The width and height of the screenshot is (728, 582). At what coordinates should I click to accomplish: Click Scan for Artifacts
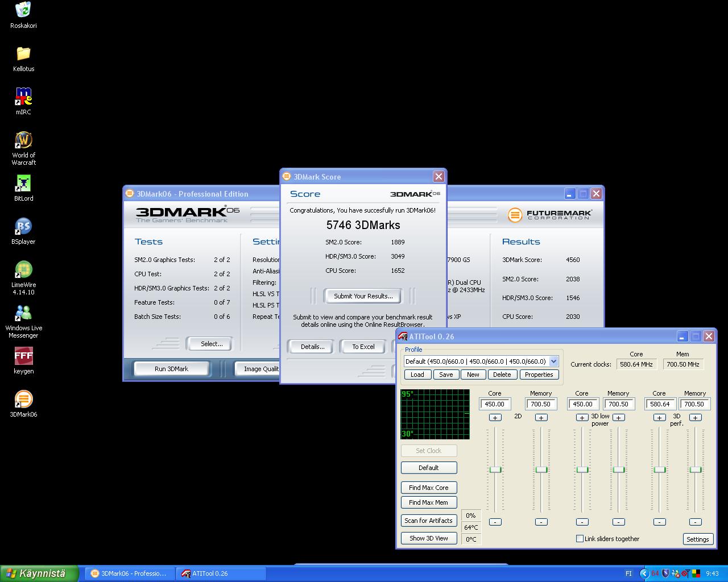pos(429,521)
